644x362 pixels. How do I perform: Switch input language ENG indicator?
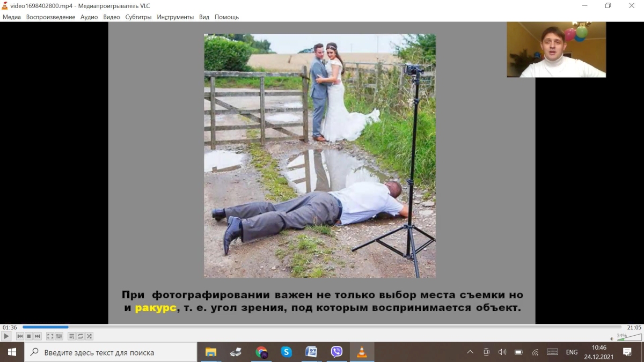click(572, 352)
